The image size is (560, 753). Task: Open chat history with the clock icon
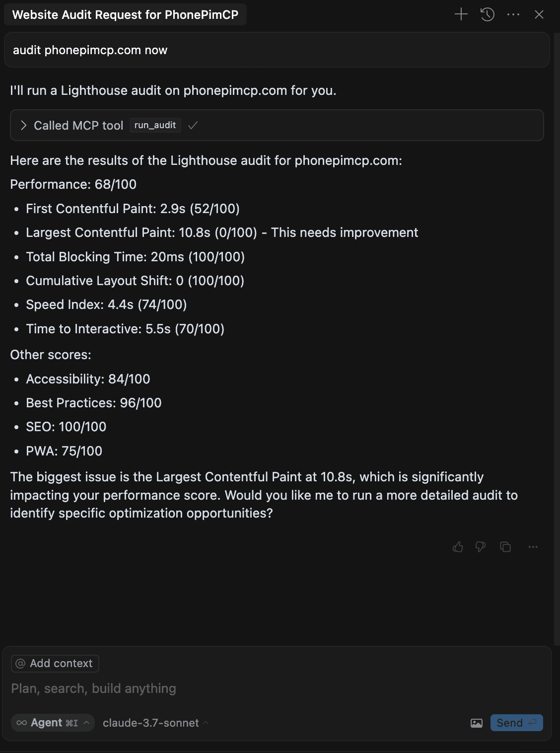[x=488, y=14]
